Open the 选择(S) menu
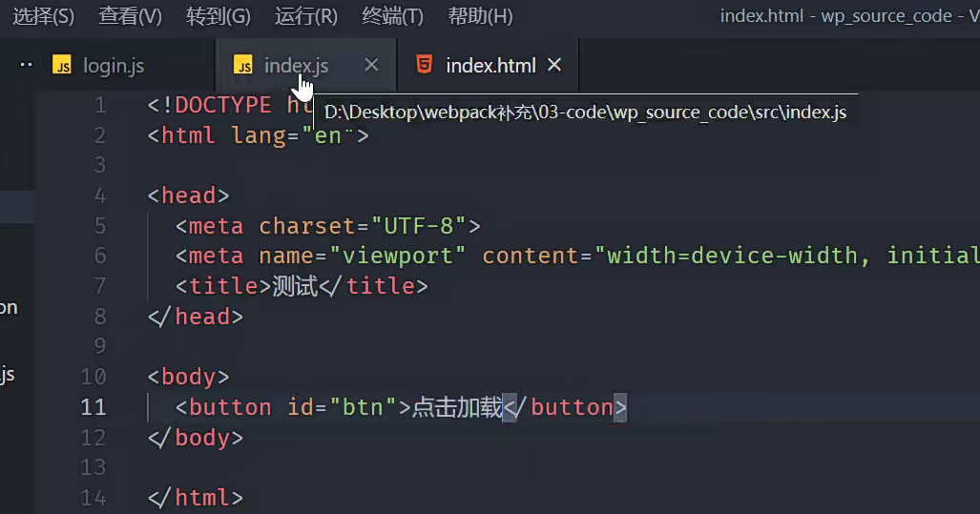This screenshot has width=980, height=514. (x=43, y=16)
